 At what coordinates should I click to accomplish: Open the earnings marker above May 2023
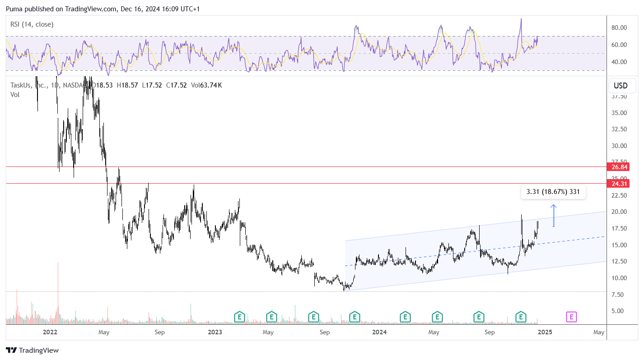tap(271, 317)
